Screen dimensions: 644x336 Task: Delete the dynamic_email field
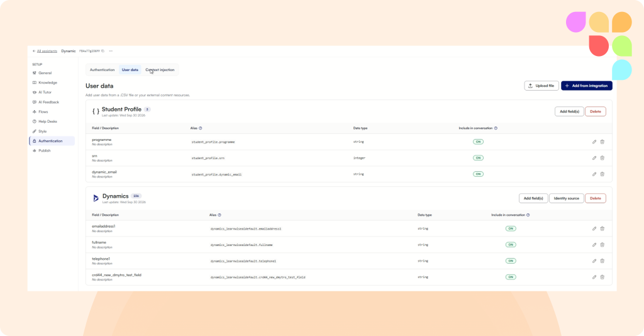tap(602, 174)
